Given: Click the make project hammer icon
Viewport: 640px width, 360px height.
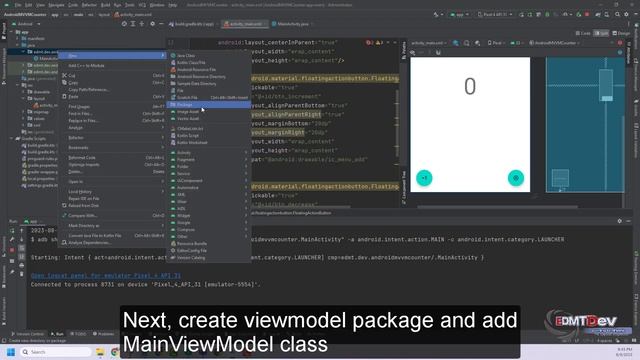Looking at the screenshot, I should coord(436,14).
